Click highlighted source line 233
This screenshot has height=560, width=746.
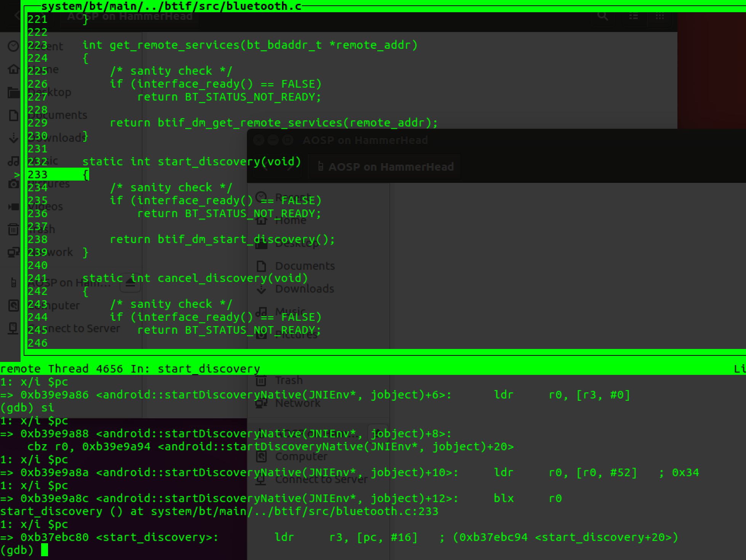(x=58, y=175)
